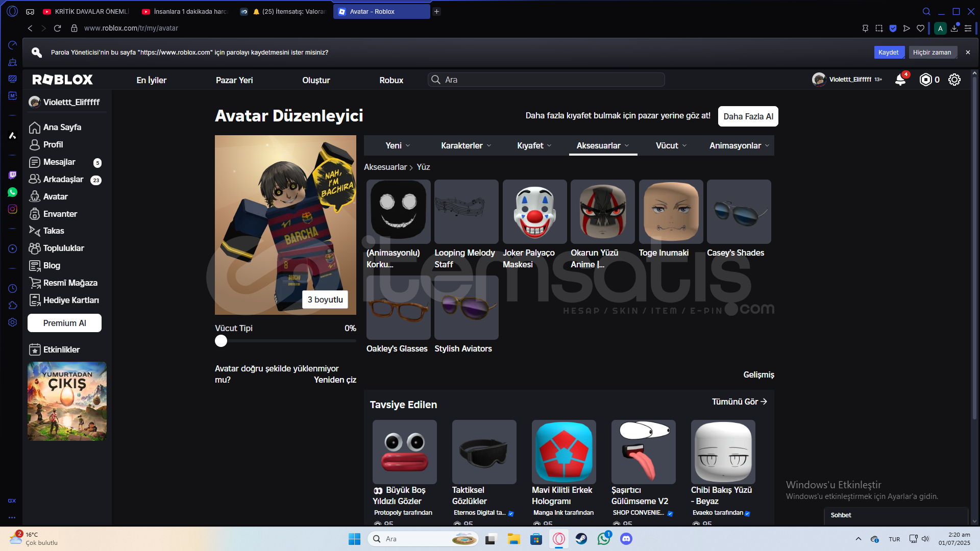
Task: Open Ana Sayfa in the sidebar
Action: 56,127
